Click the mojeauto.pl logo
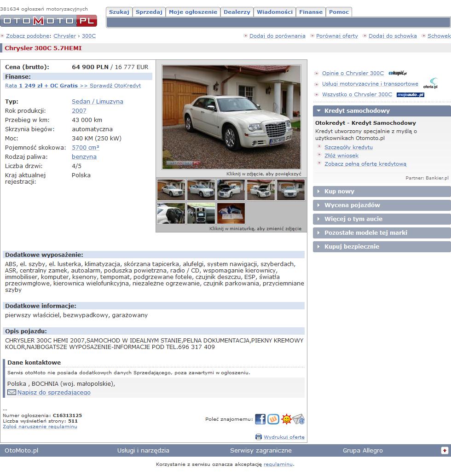The height and width of the screenshot is (476, 451). pos(411,95)
